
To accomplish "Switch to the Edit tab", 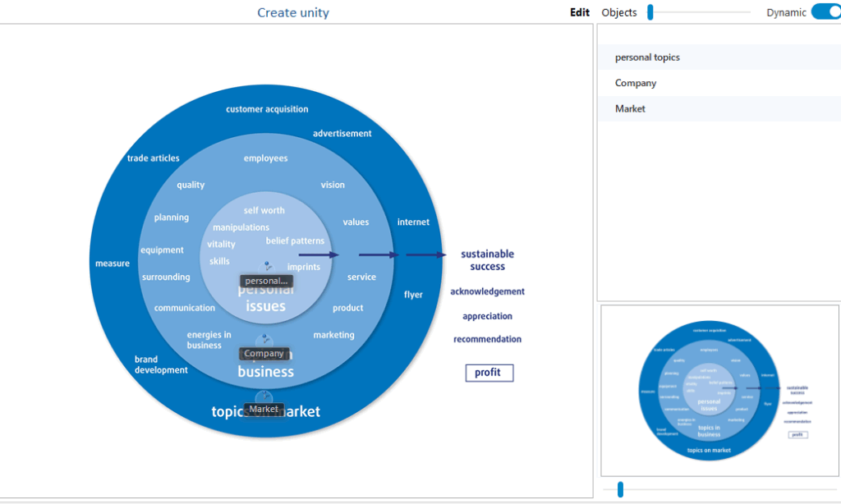I will pos(580,12).
